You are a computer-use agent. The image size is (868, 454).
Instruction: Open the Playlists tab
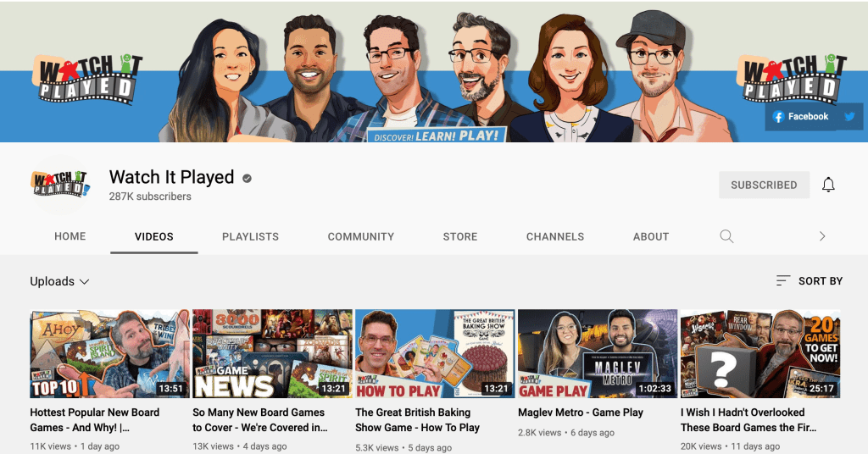[250, 236]
